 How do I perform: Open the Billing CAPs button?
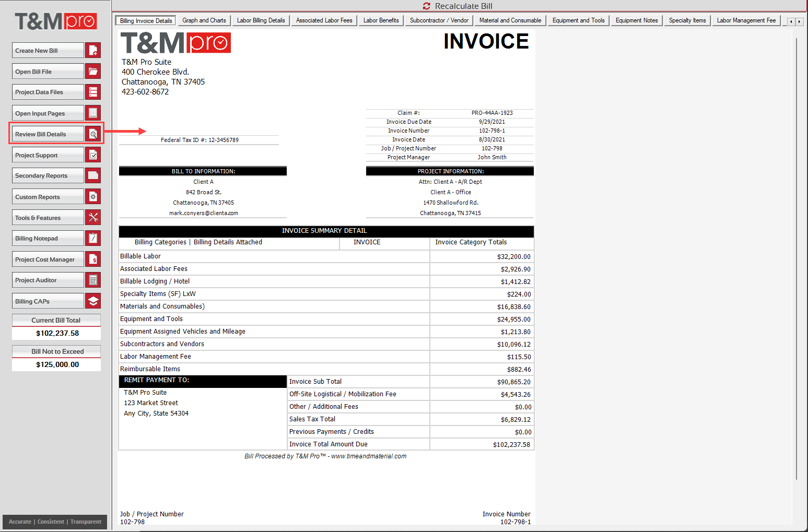pyautogui.click(x=48, y=301)
